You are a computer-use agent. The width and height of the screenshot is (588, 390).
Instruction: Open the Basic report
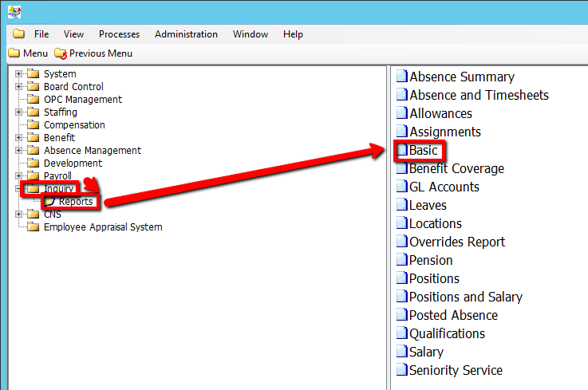[x=423, y=151]
